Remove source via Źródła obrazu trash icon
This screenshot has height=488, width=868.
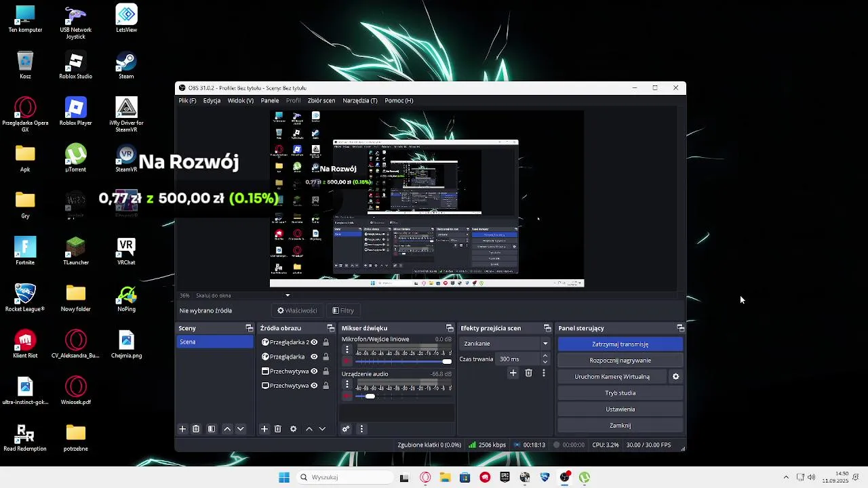pyautogui.click(x=278, y=429)
